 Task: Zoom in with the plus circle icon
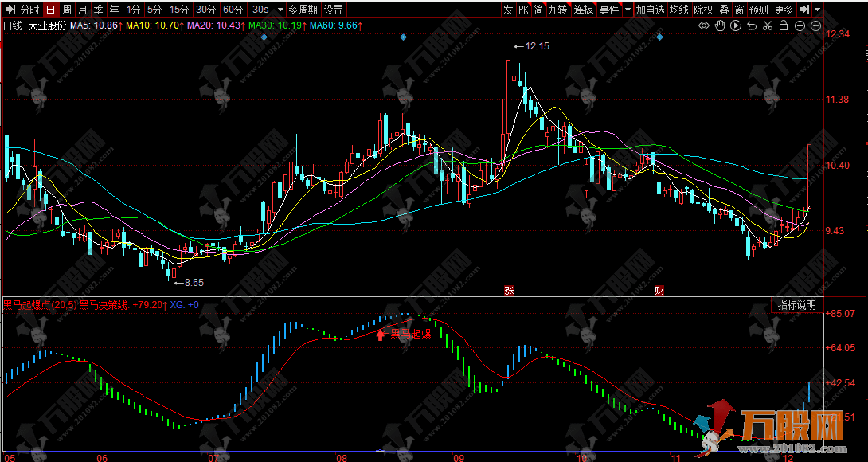[x=800, y=26]
